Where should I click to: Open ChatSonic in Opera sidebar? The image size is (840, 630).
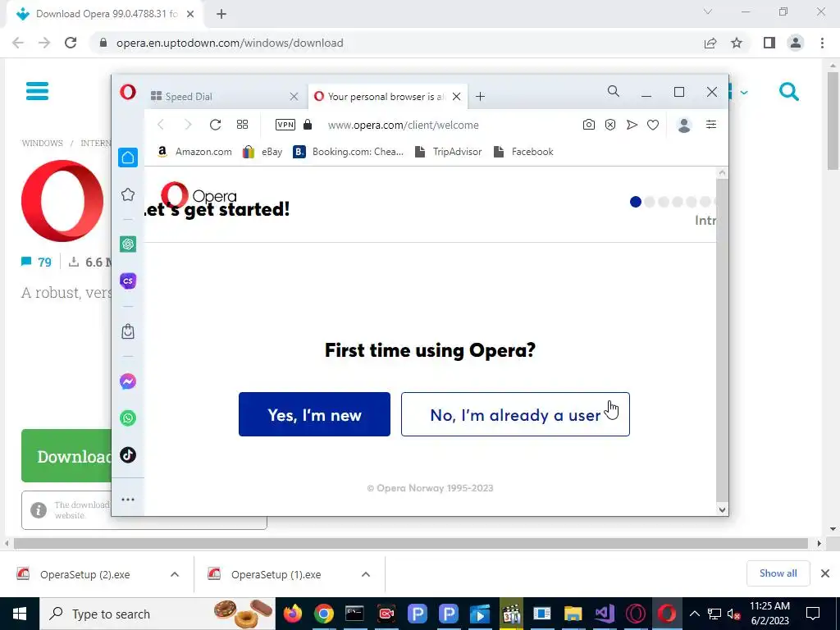coord(127,281)
